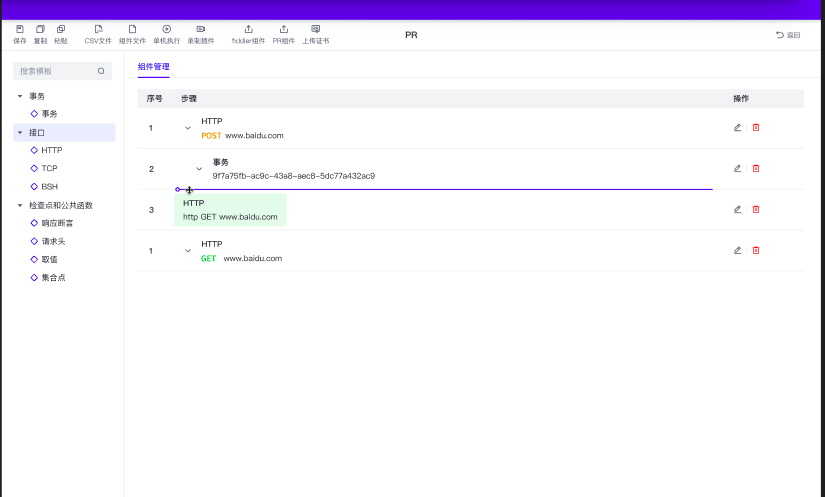Edit the POST www.baidu.com step
This screenshot has height=497, width=825.
(x=738, y=127)
